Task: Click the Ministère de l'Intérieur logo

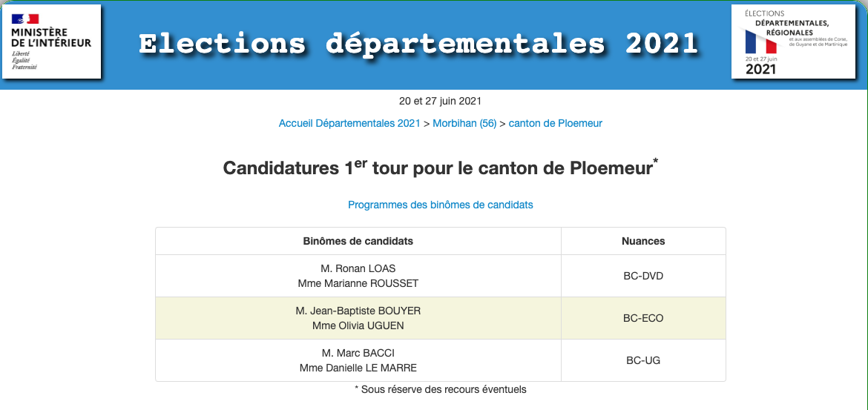Action: pos(51,41)
